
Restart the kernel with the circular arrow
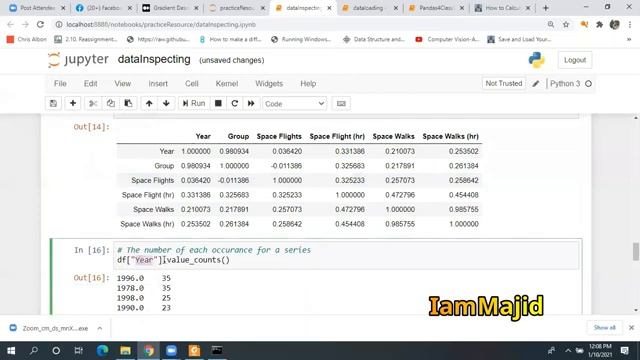pyautogui.click(x=235, y=104)
